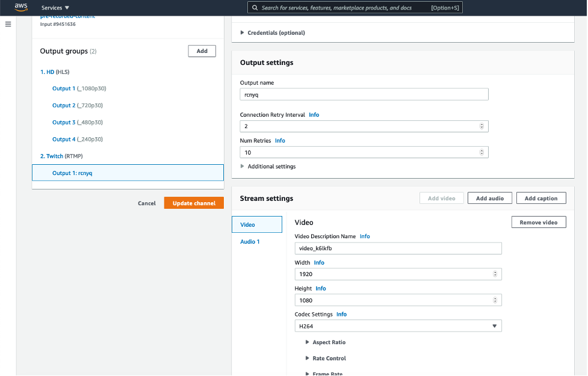Open the Info link next to Codec Settings
588x376 pixels.
point(341,314)
